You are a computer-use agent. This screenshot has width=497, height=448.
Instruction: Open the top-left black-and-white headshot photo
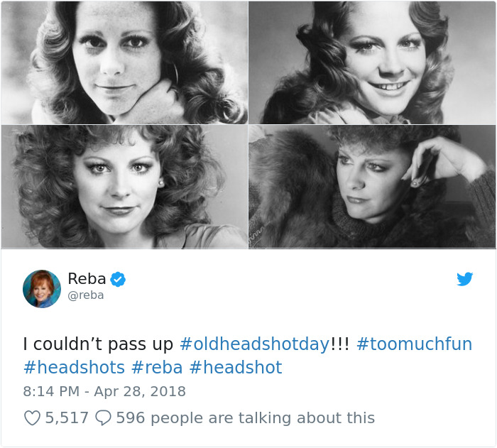click(124, 62)
